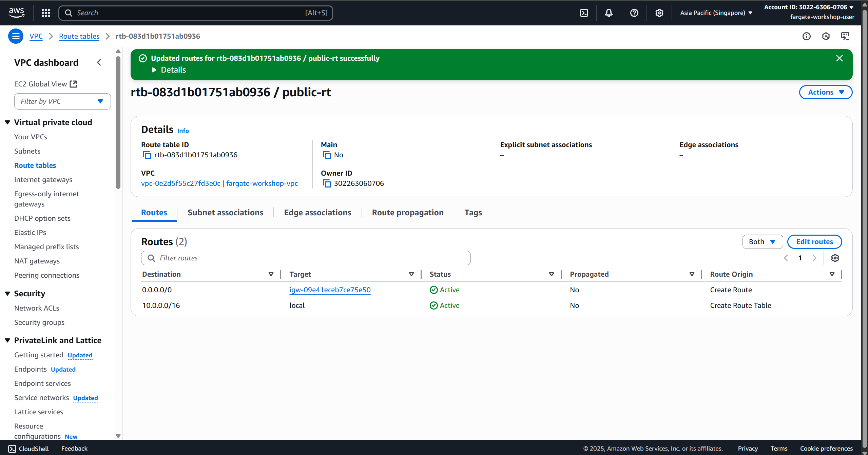This screenshot has height=455, width=868.
Task: Switch to the Tags tab
Action: pyautogui.click(x=473, y=213)
